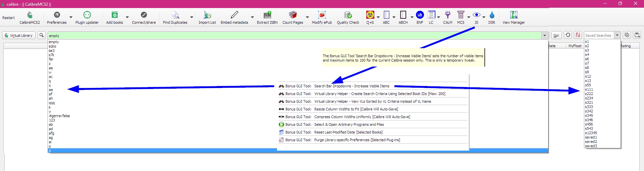Expand the Add books dropdown arrow
This screenshot has height=171, width=644.
(x=127, y=17)
